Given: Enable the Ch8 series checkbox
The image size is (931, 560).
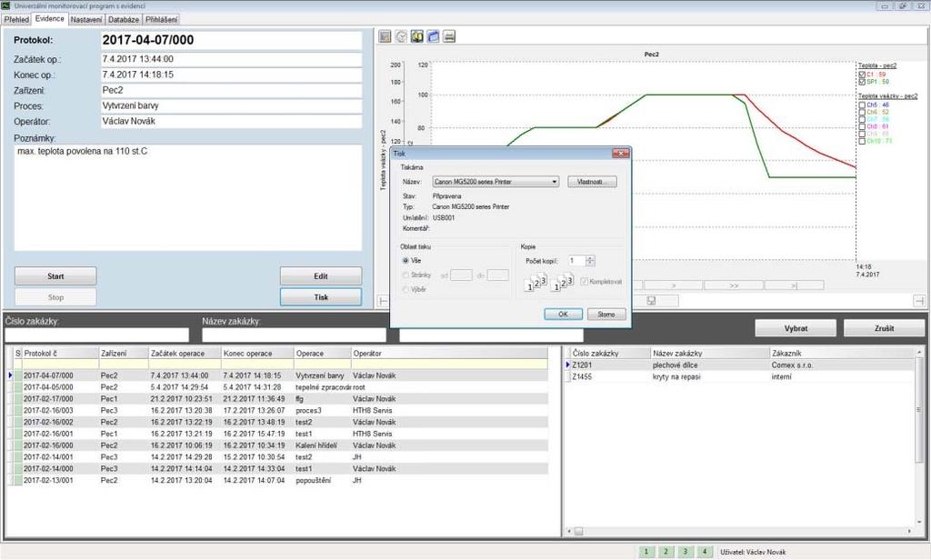Looking at the screenshot, I should click(x=862, y=126).
